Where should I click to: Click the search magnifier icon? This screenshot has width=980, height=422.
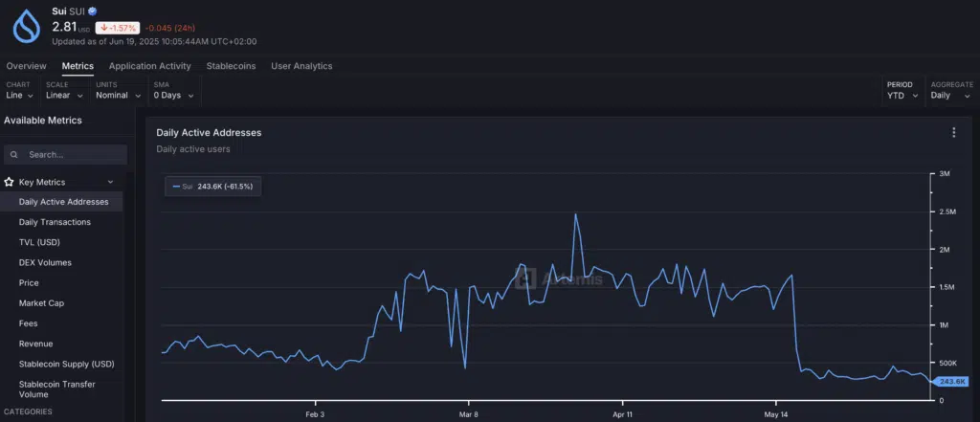[15, 155]
